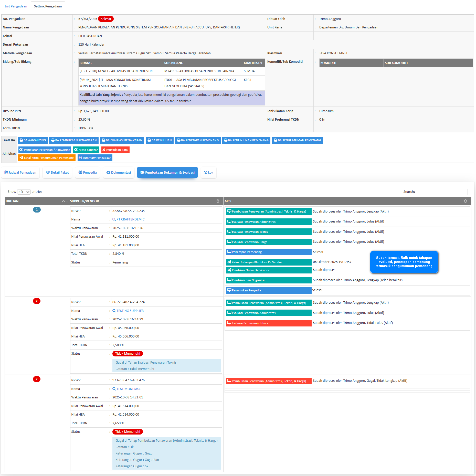
Task: Click the history icon on Log
Action: coord(206,173)
